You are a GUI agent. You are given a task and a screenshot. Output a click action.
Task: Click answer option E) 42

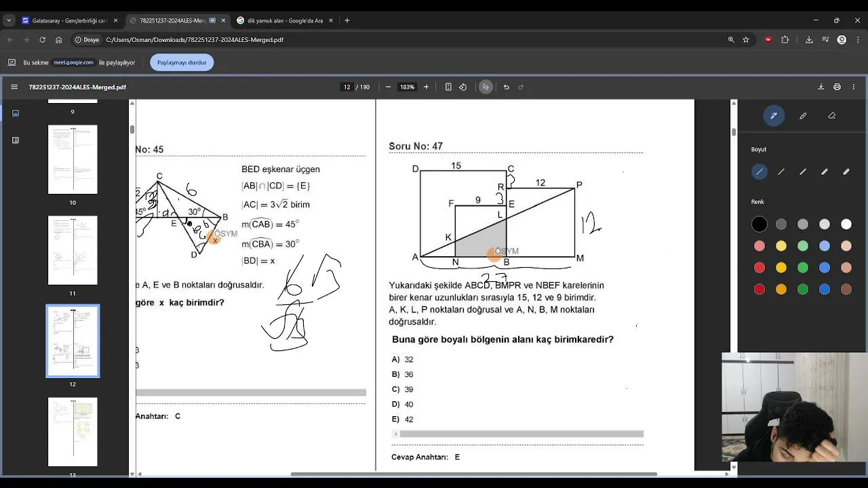pyautogui.click(x=403, y=420)
